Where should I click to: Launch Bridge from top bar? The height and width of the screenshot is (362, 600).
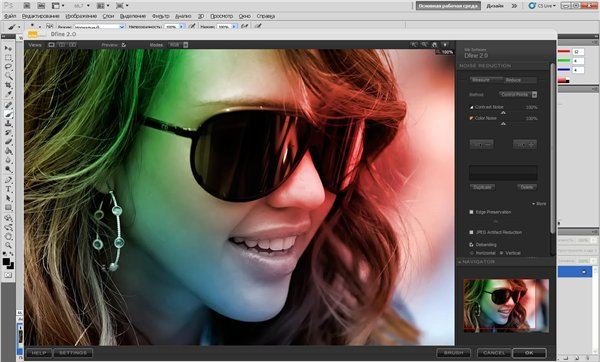coord(27,6)
